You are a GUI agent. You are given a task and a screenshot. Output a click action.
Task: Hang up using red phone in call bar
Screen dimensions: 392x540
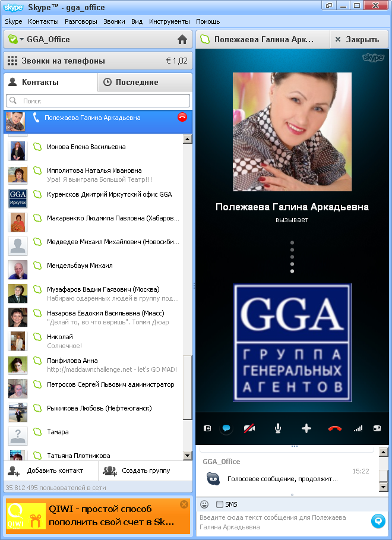pyautogui.click(x=334, y=428)
